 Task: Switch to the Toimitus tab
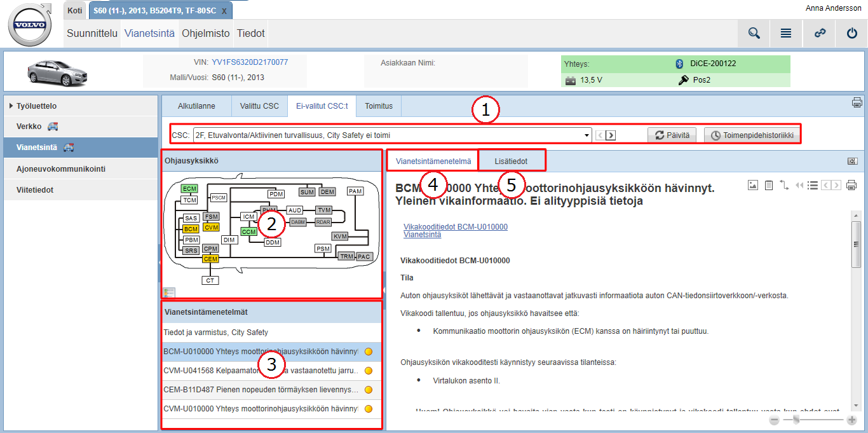tap(379, 106)
